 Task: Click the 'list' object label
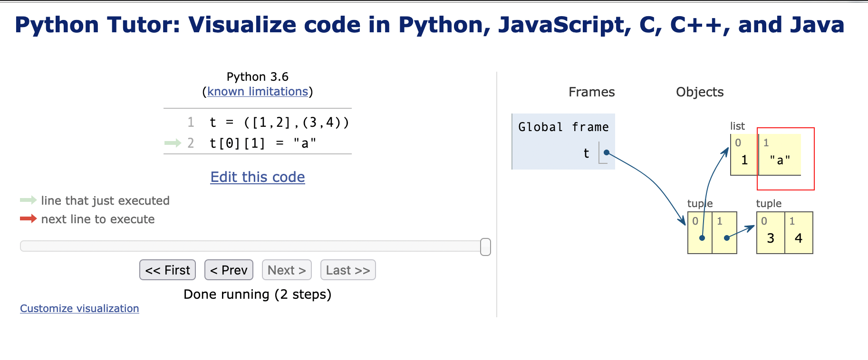(x=737, y=126)
